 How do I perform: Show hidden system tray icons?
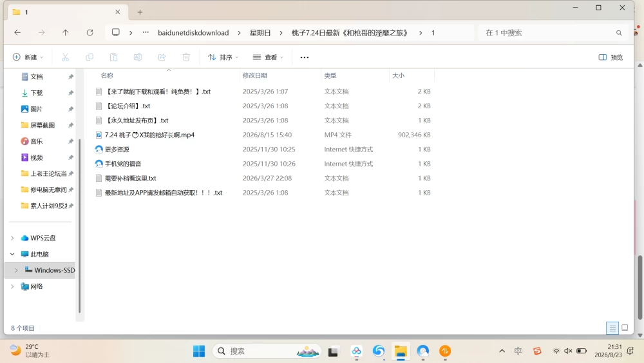[x=502, y=351]
